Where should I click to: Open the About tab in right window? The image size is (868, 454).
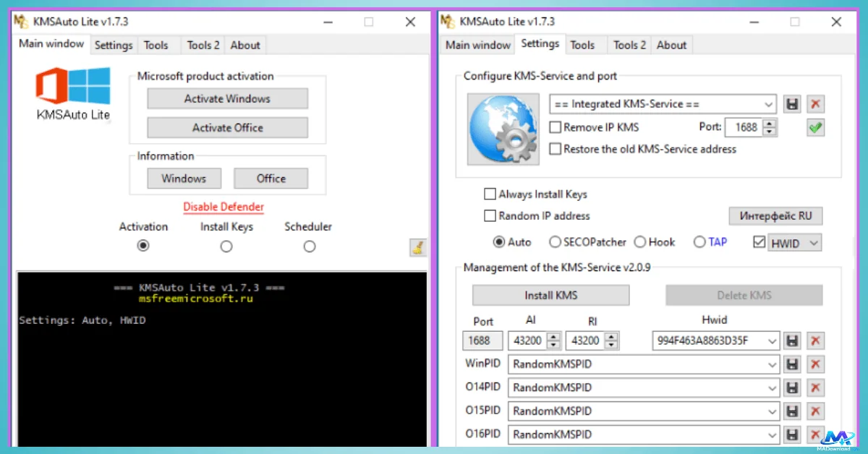[671, 45]
